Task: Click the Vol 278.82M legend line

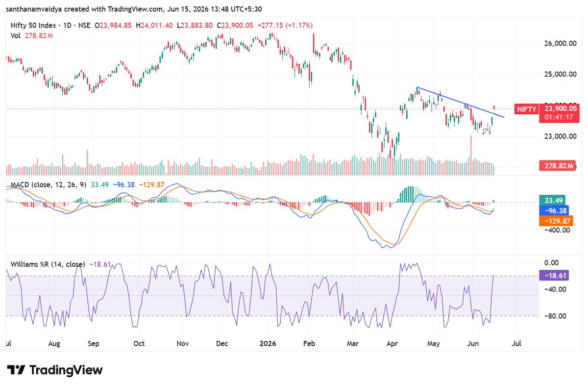Action: (32, 35)
